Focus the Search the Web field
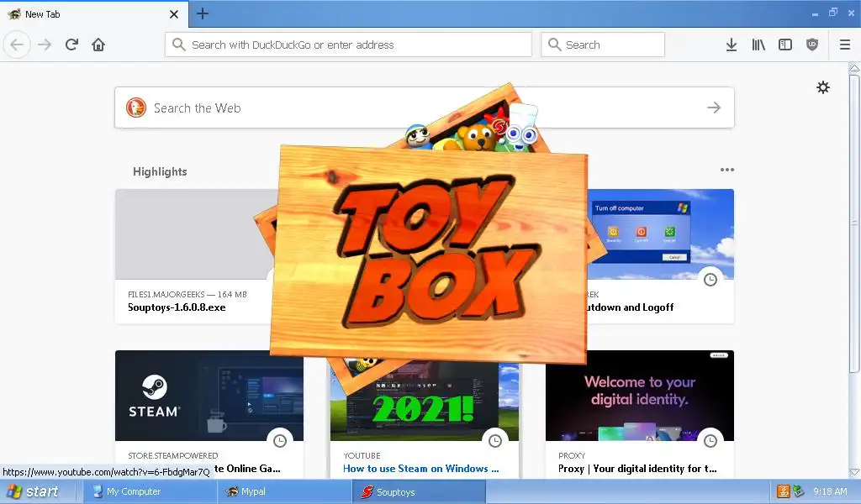861x504 pixels. (x=424, y=108)
